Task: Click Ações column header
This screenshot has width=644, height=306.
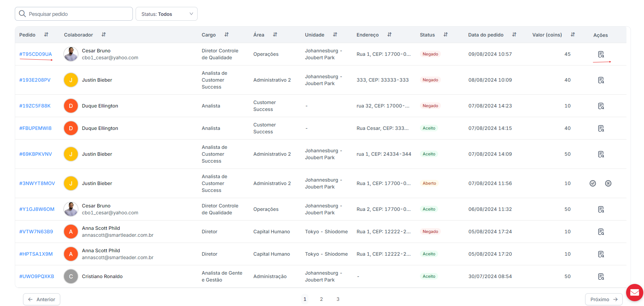Action: (x=601, y=35)
